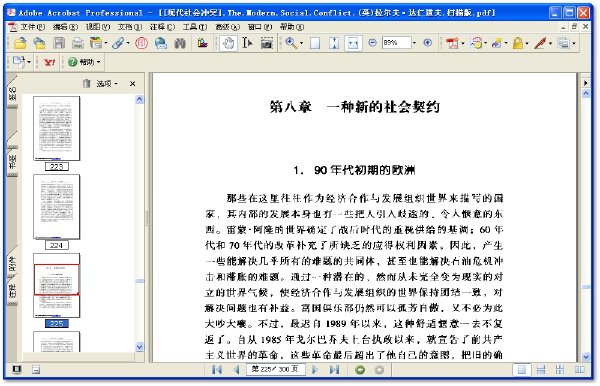Go to next page
600x386 pixels.
[x=315, y=370]
